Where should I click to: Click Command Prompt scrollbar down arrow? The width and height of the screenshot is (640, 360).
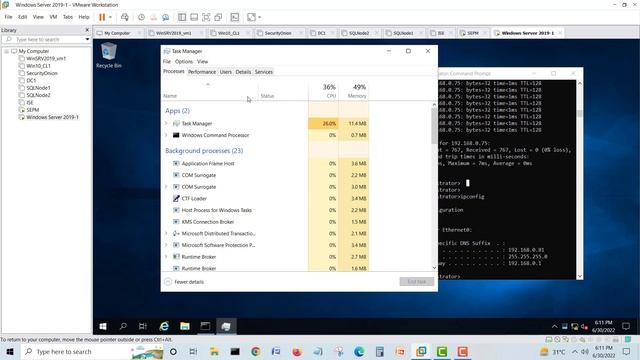(x=580, y=276)
